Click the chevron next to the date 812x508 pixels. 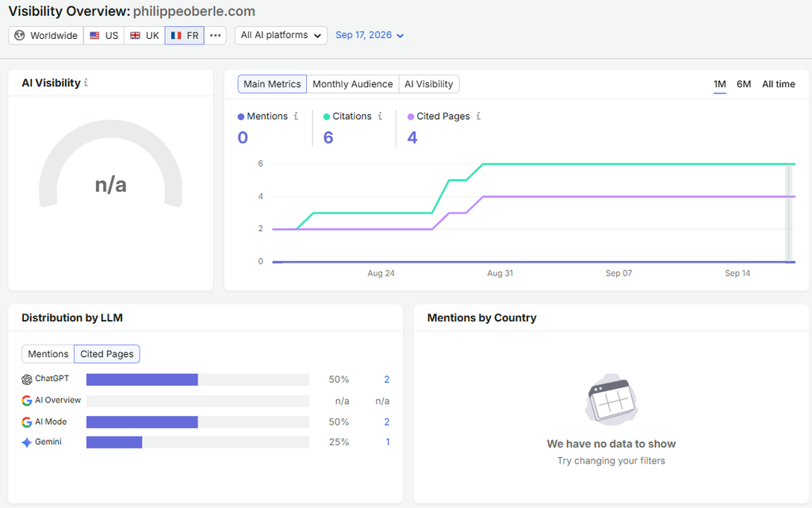pyautogui.click(x=400, y=36)
